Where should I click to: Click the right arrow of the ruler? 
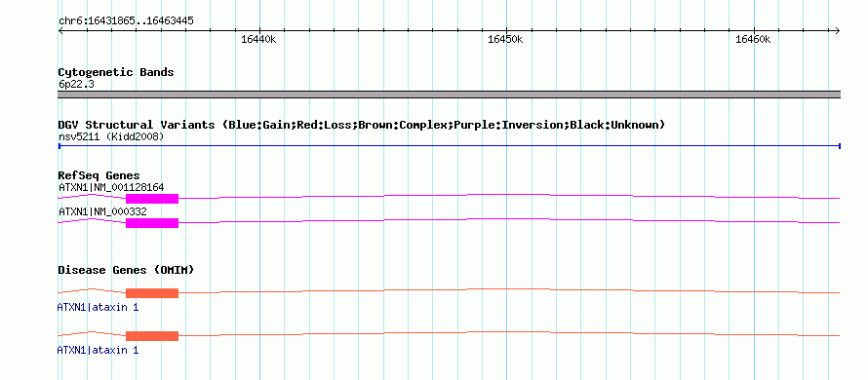pyautogui.click(x=838, y=31)
